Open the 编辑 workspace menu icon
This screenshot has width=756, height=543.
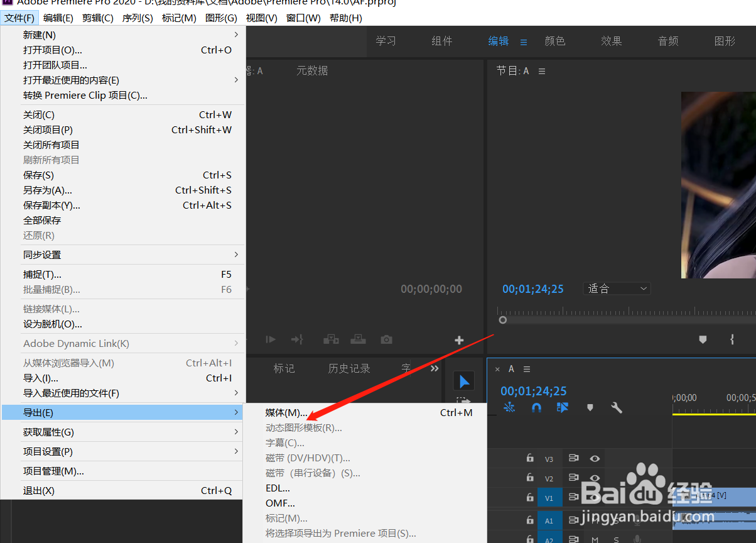tap(524, 42)
